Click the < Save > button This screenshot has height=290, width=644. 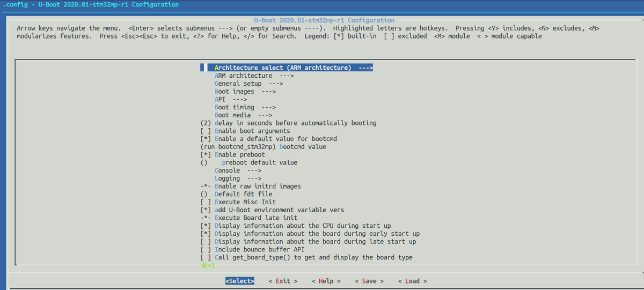pos(369,281)
